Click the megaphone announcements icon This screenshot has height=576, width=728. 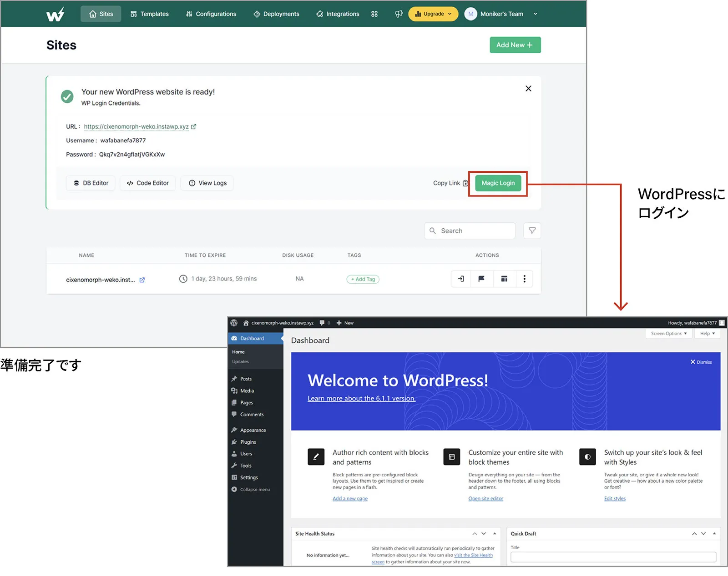(x=399, y=14)
